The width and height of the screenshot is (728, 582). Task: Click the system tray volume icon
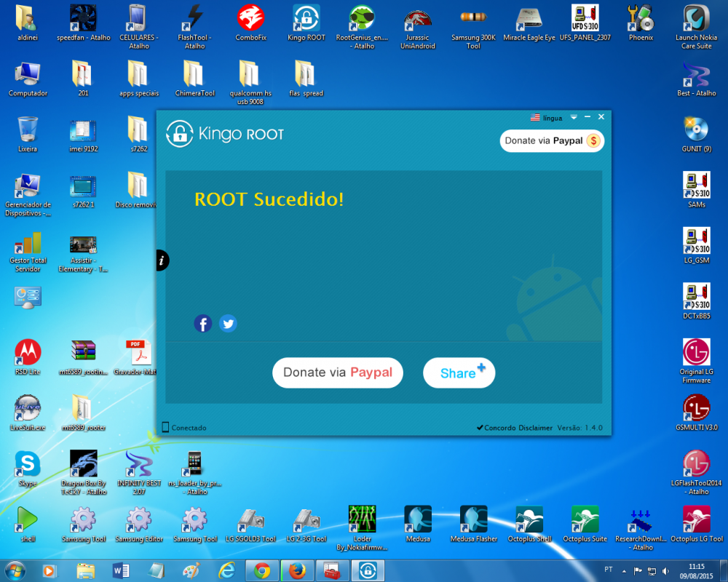tap(665, 571)
